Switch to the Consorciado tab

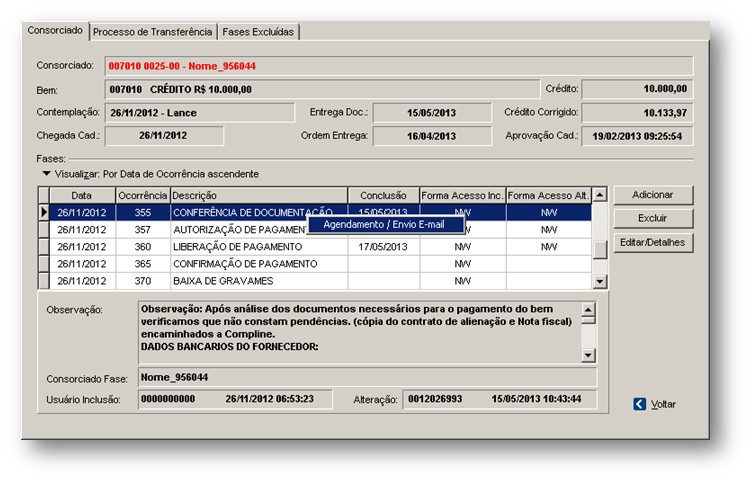point(55,30)
